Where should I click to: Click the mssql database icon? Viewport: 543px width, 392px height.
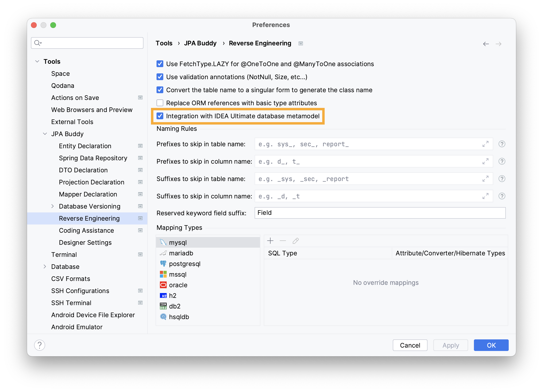point(164,274)
